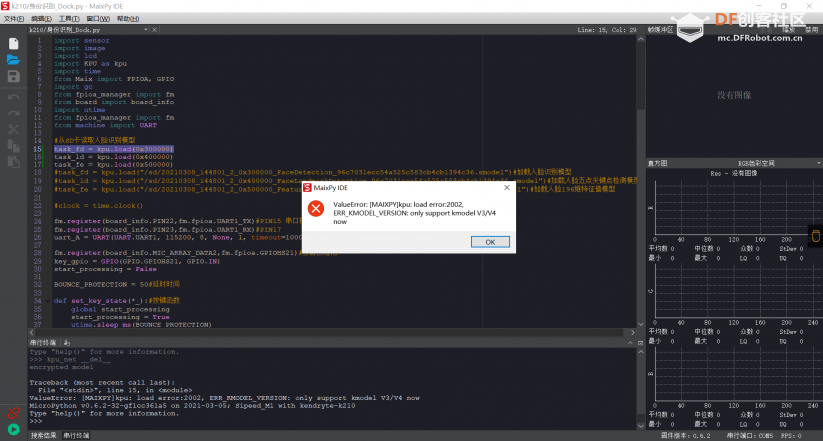Click the red error icon in dialog
The image size is (823, 441).
pyautogui.click(x=316, y=208)
